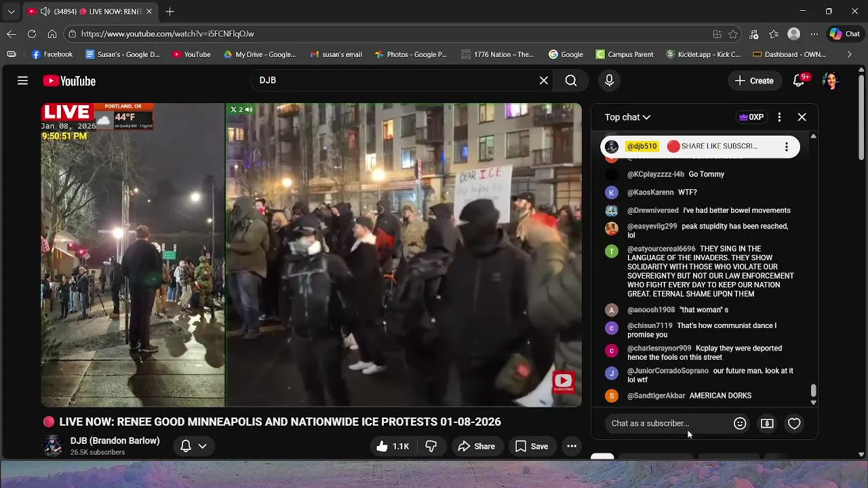Open the YouTube guide hamburger menu
The width and height of the screenshot is (868, 488).
[x=22, y=81]
